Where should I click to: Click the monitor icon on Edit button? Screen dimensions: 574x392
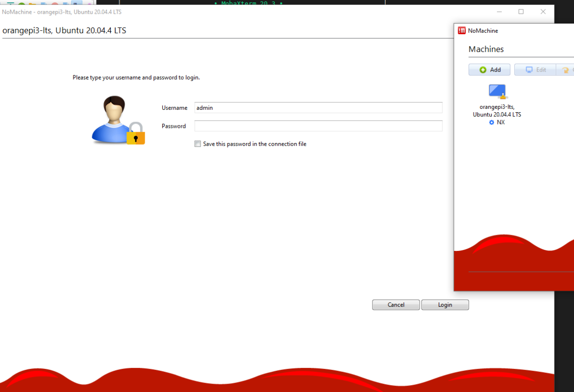click(x=529, y=70)
